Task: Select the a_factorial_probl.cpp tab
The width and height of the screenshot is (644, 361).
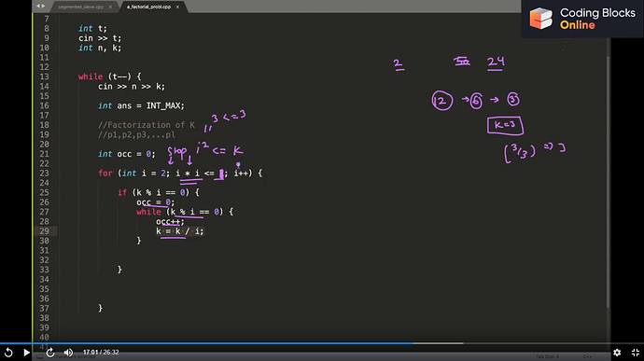Action: click(148, 7)
